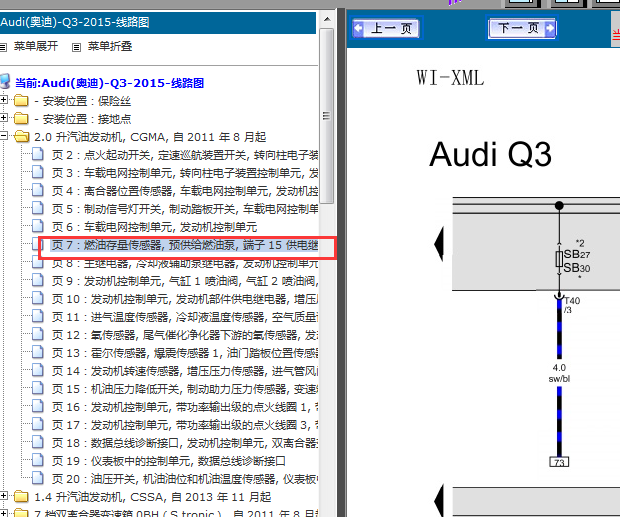Click the upper diagram left-arrow marker
Image resolution: width=620 pixels, height=517 pixels.
(x=439, y=244)
